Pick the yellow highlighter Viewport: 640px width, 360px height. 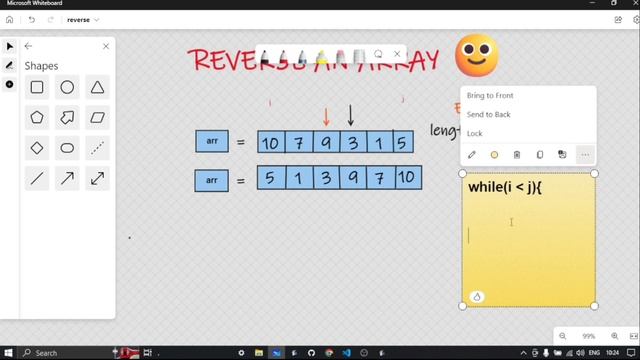pyautogui.click(x=321, y=57)
